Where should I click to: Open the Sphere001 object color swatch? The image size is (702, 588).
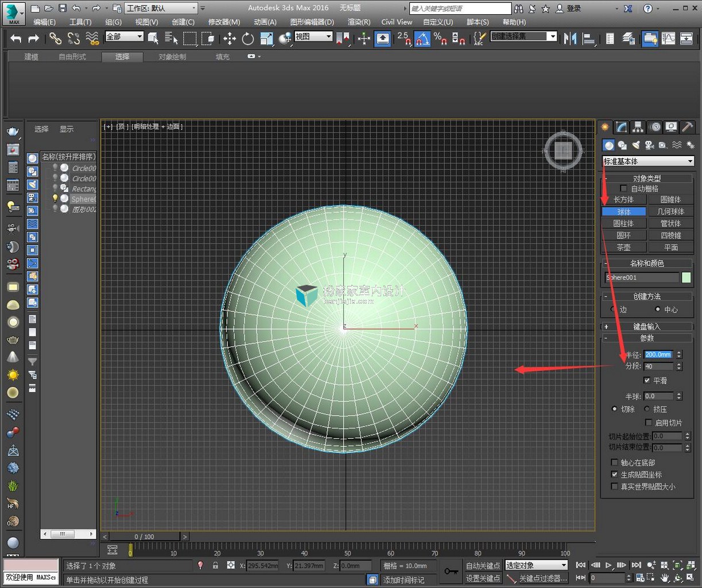(x=687, y=277)
